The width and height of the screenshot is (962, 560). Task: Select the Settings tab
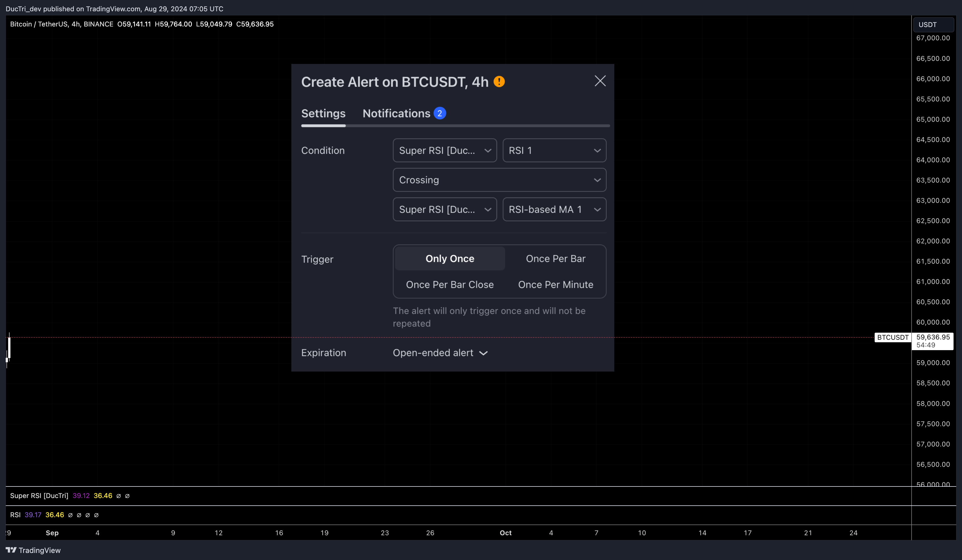(323, 113)
